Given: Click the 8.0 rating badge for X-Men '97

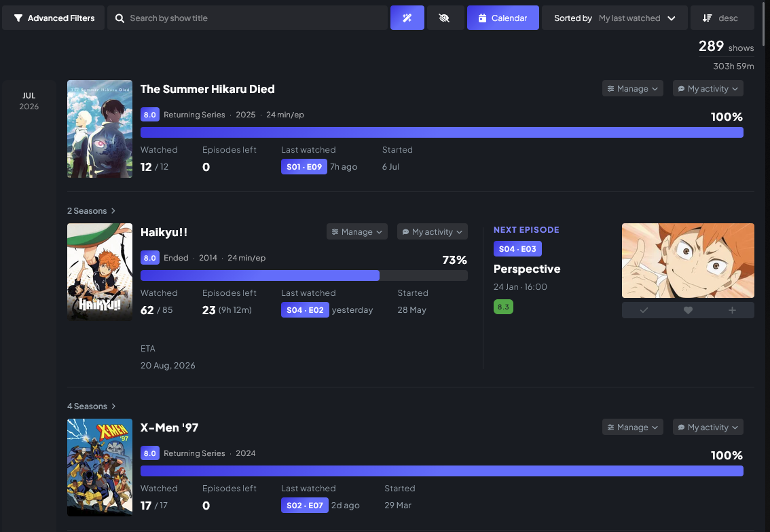Looking at the screenshot, I should tap(150, 453).
